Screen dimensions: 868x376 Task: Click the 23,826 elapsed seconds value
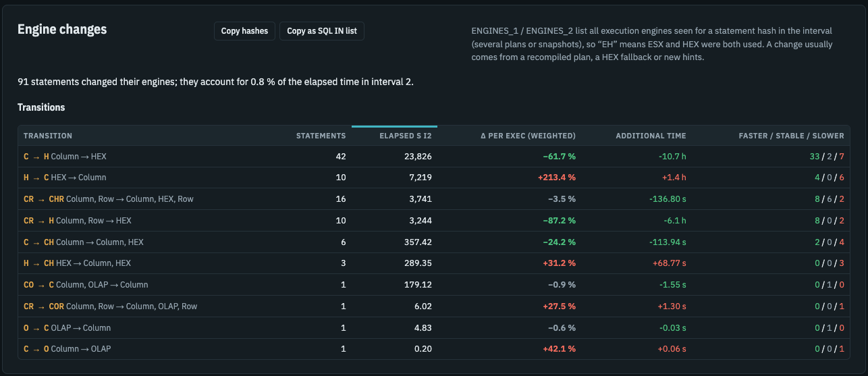[x=418, y=156]
